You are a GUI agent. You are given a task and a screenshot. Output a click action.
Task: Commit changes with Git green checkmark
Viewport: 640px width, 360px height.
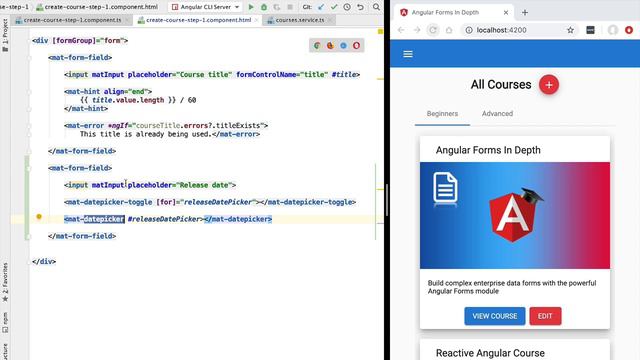click(x=334, y=7)
